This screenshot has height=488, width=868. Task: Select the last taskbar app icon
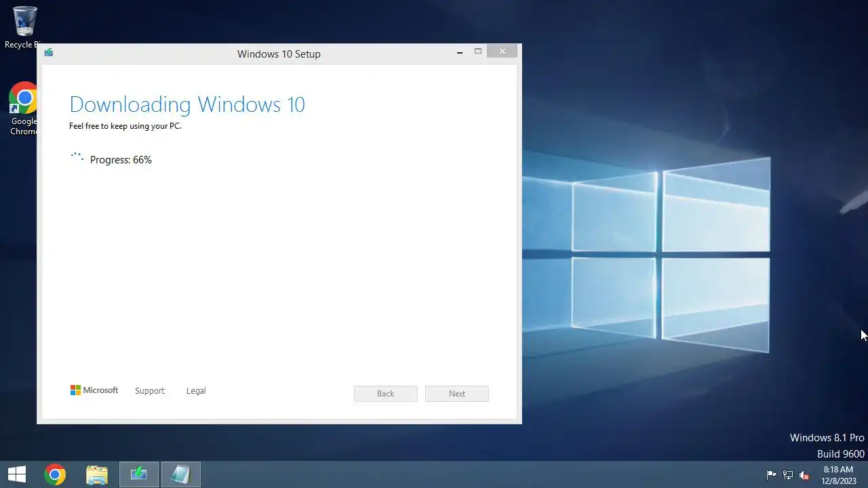point(180,474)
